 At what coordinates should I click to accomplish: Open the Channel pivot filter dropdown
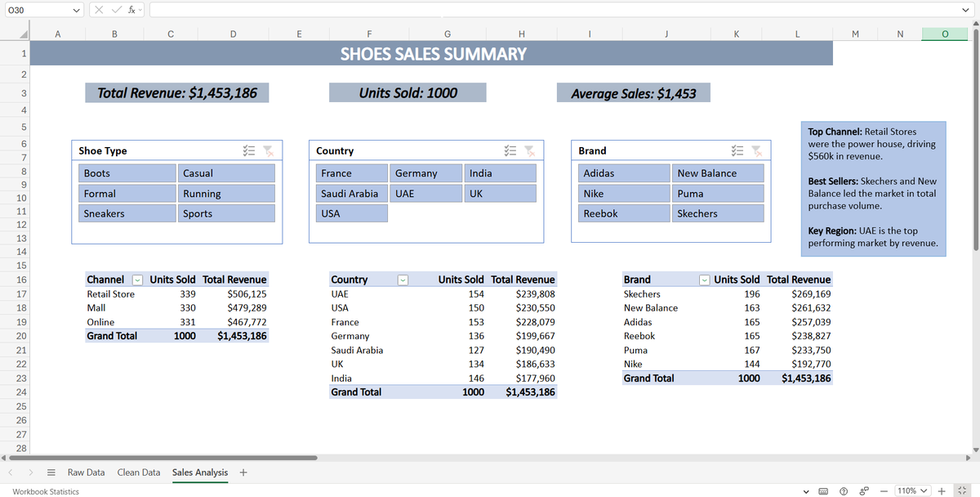[x=136, y=280]
